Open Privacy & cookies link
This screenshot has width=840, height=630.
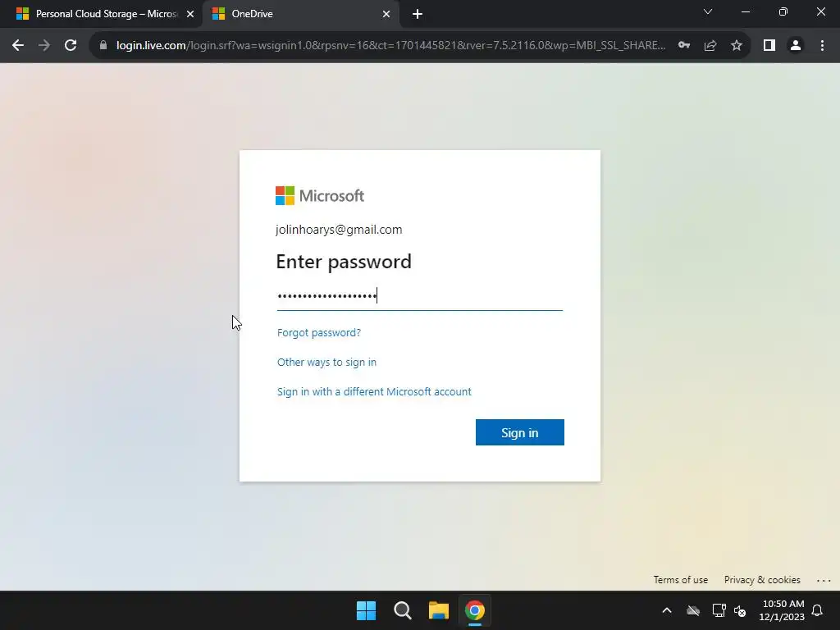[x=762, y=580]
